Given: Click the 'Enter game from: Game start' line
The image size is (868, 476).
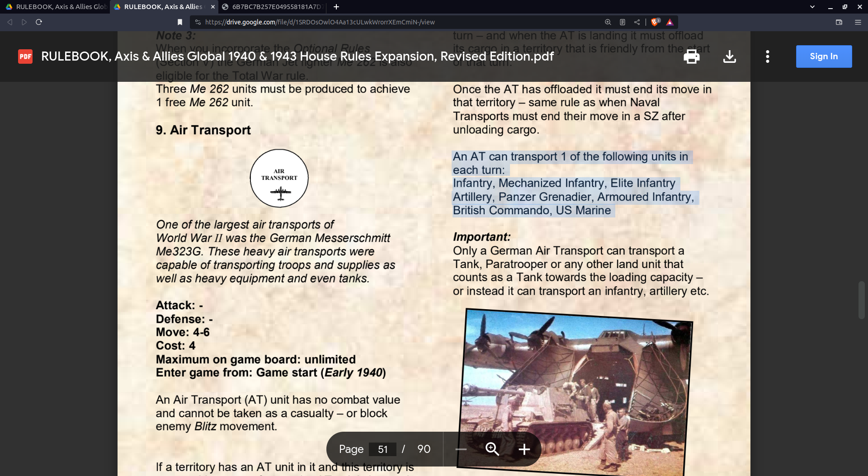Looking at the screenshot, I should (270, 373).
